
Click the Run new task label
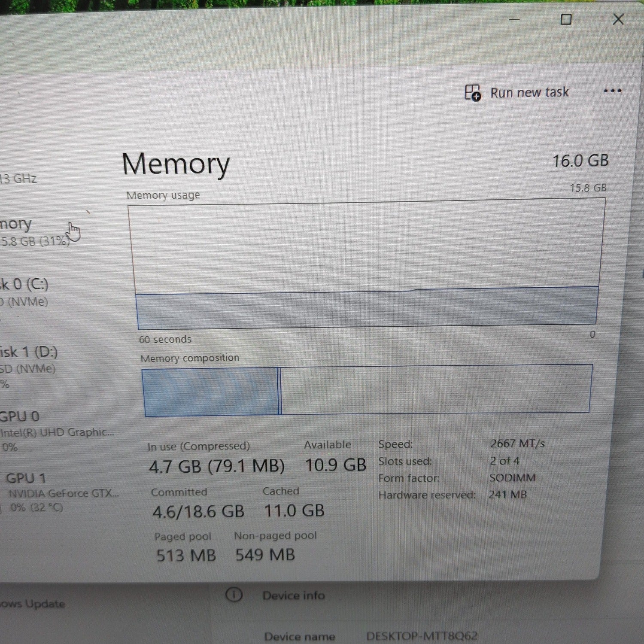click(x=529, y=92)
